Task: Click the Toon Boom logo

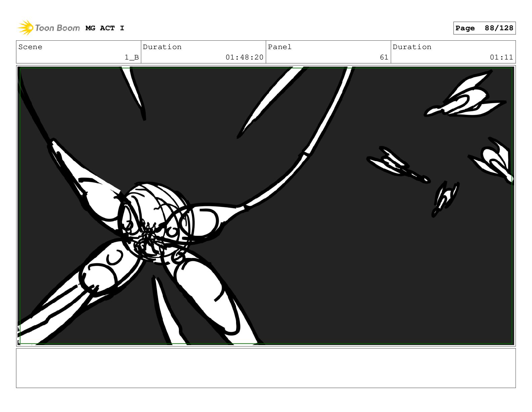Action: [x=48, y=28]
